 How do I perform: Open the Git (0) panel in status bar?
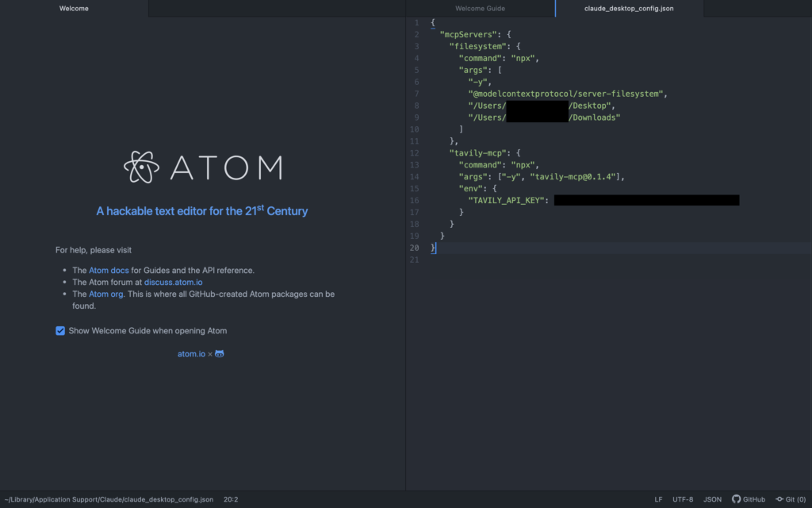point(791,499)
